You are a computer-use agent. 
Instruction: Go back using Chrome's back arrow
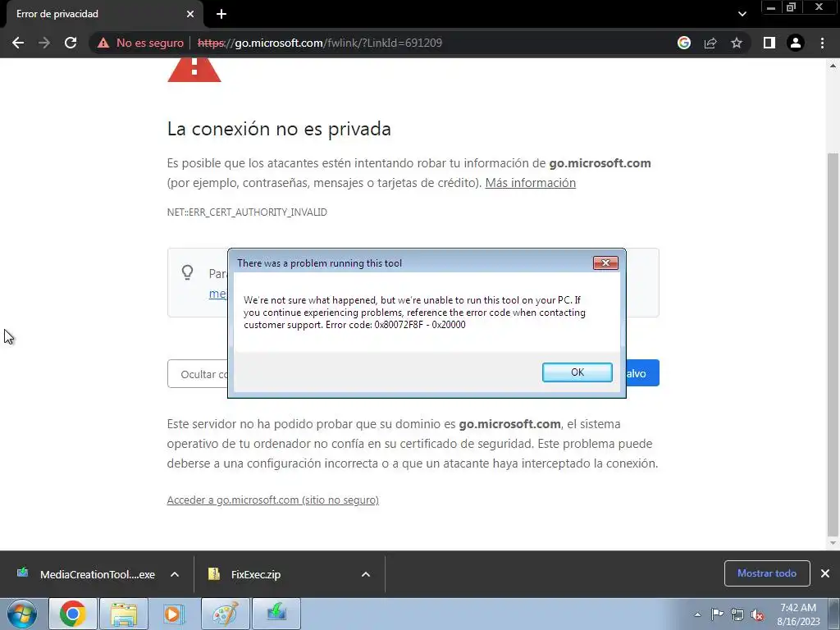pyautogui.click(x=18, y=43)
